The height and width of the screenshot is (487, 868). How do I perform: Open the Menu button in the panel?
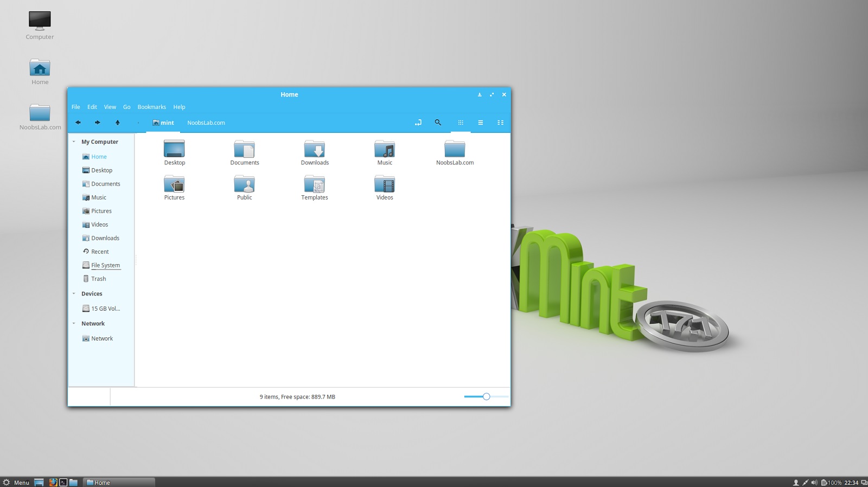click(16, 482)
